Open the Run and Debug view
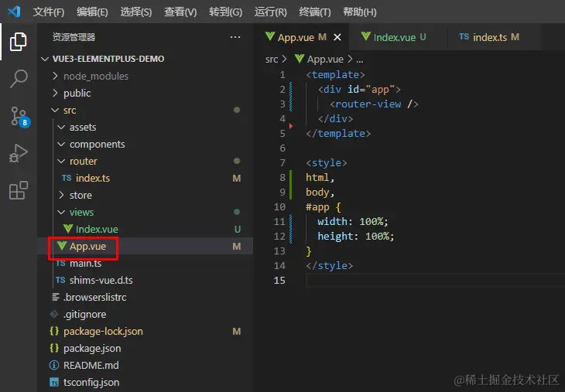565x392 pixels. pyautogui.click(x=18, y=153)
